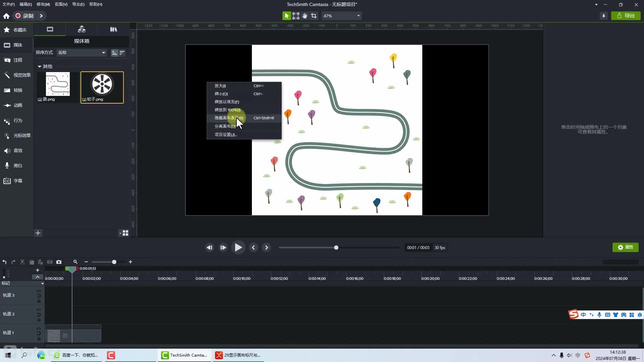Screen dimensions: 644x362
Task: Open the media bin view-mode dropdown
Action: tap(123, 233)
